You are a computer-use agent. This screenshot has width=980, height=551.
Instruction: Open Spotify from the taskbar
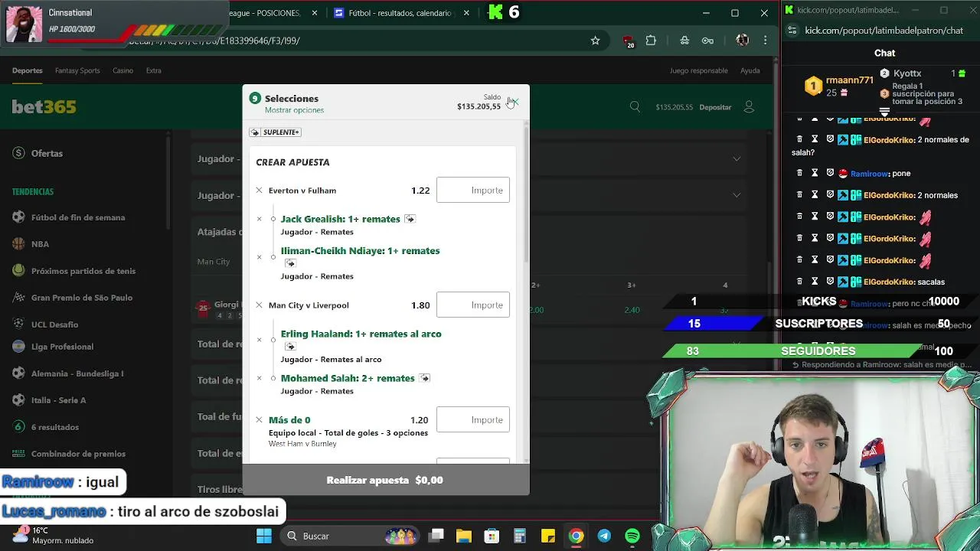632,536
